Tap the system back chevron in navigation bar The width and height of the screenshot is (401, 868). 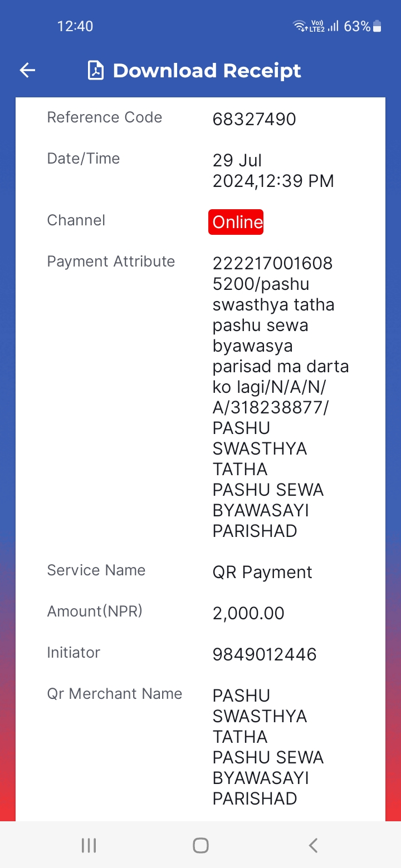coord(313,846)
